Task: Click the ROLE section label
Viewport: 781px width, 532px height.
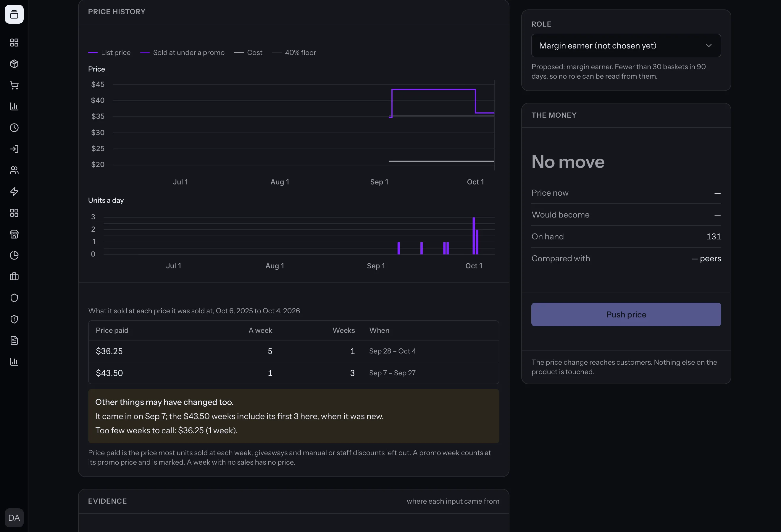Action: [x=541, y=24]
